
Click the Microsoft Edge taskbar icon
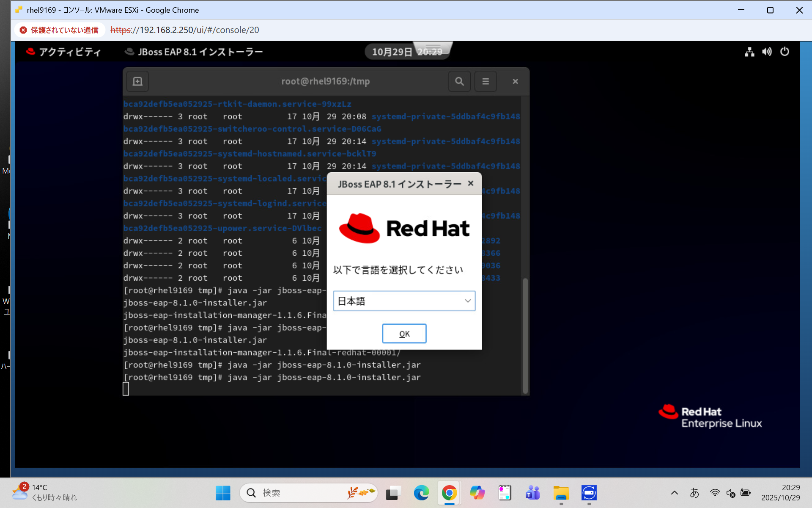(x=421, y=493)
